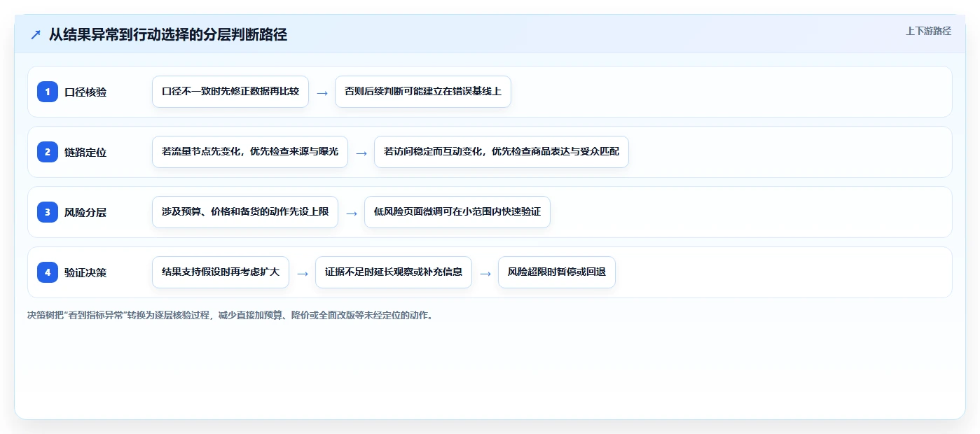Image resolution: width=980 pixels, height=434 pixels.
Task: Click the 低风险页面微调可在小范围内快速验证 node
Action: click(457, 212)
